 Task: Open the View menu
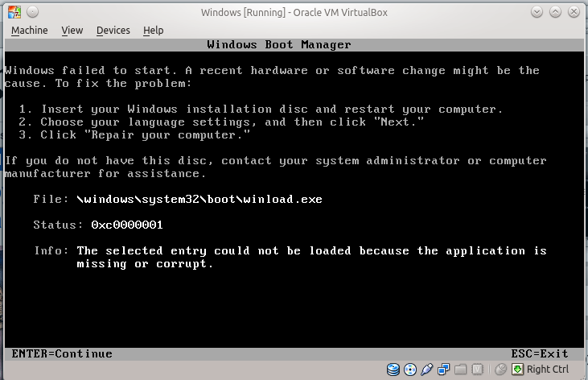tap(72, 31)
